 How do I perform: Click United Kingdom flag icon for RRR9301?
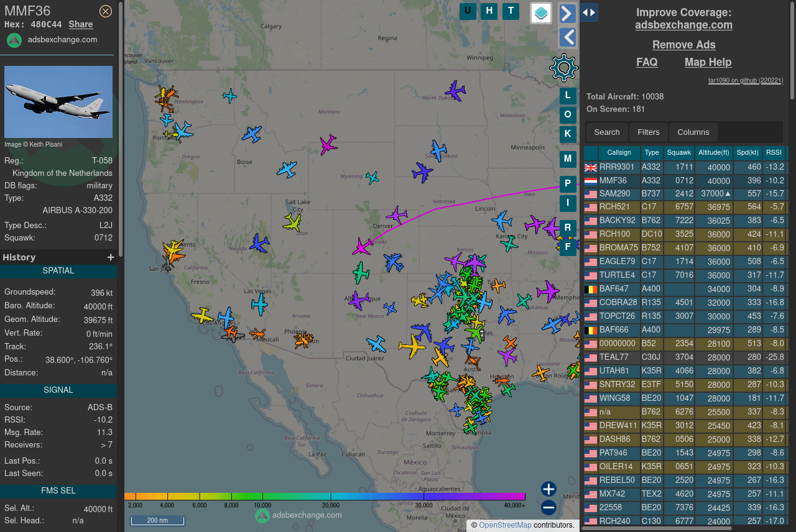pyautogui.click(x=590, y=167)
